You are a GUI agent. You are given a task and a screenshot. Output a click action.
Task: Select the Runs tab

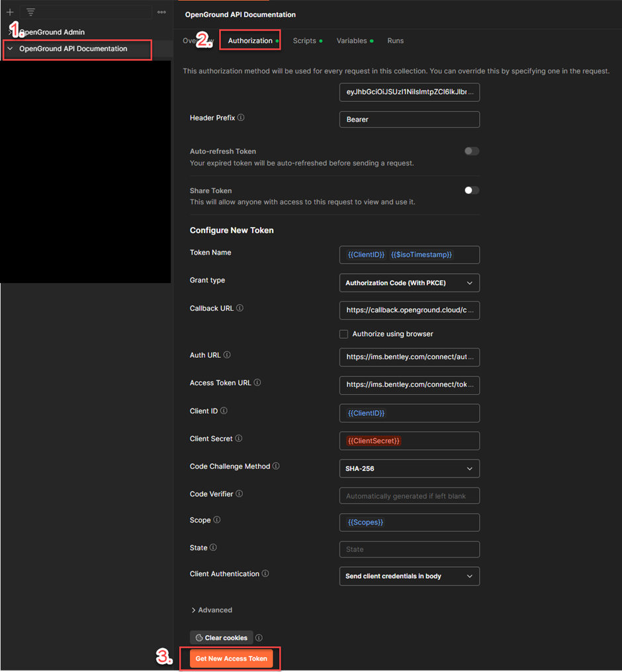tap(395, 41)
